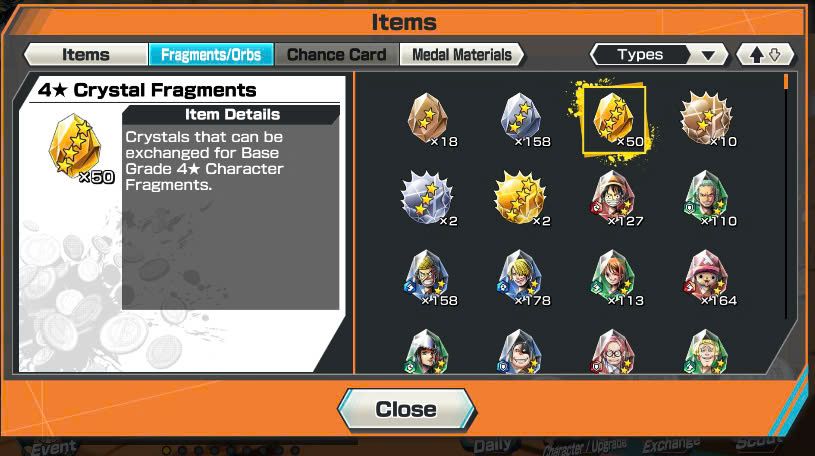Select the gold spiked orb x2

click(521, 199)
